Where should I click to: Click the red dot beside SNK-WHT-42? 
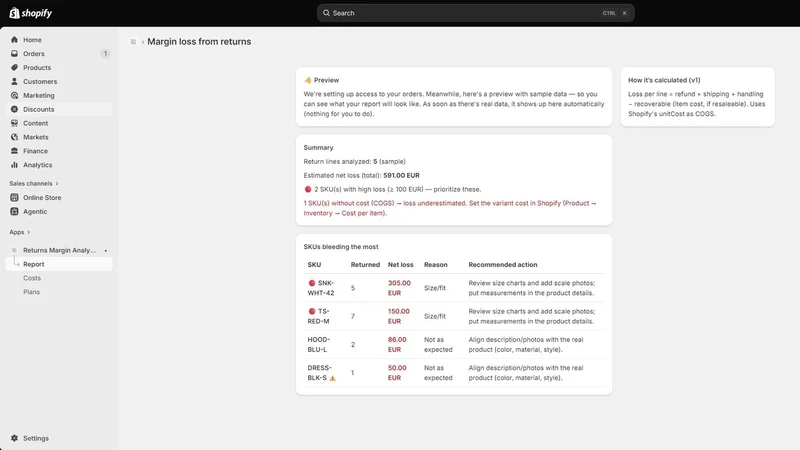pos(312,283)
